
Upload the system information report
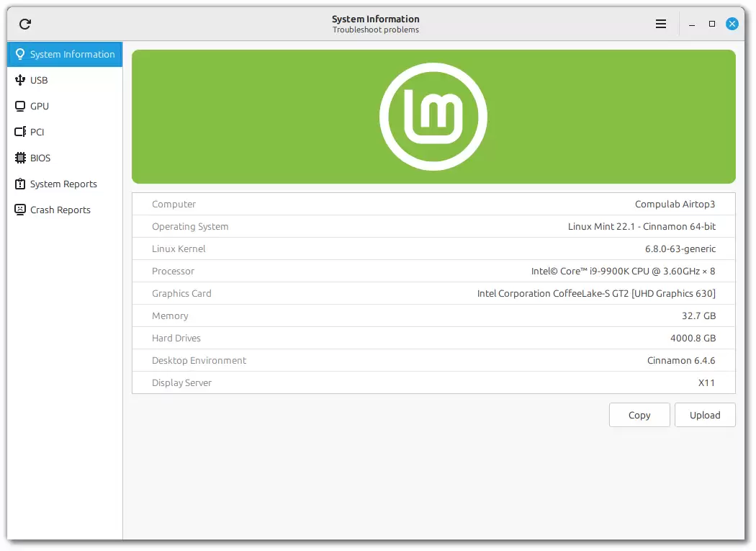[x=705, y=415]
